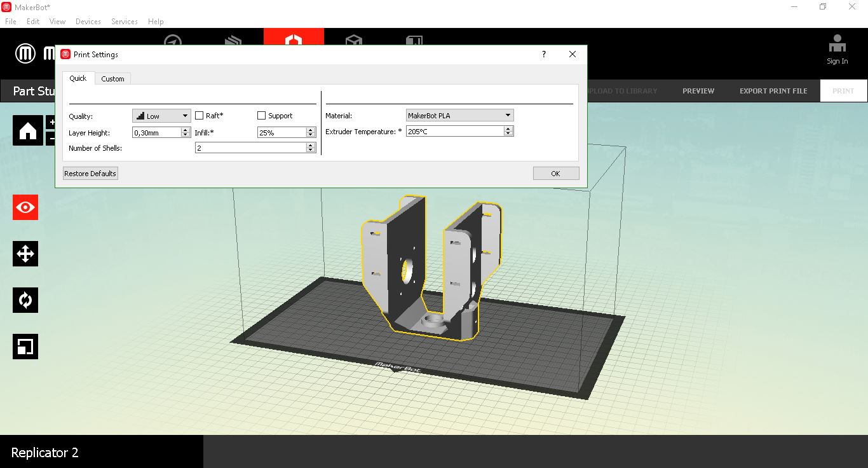868x468 pixels.
Task: Open the Explore compass tab icon
Action: coord(173,40)
